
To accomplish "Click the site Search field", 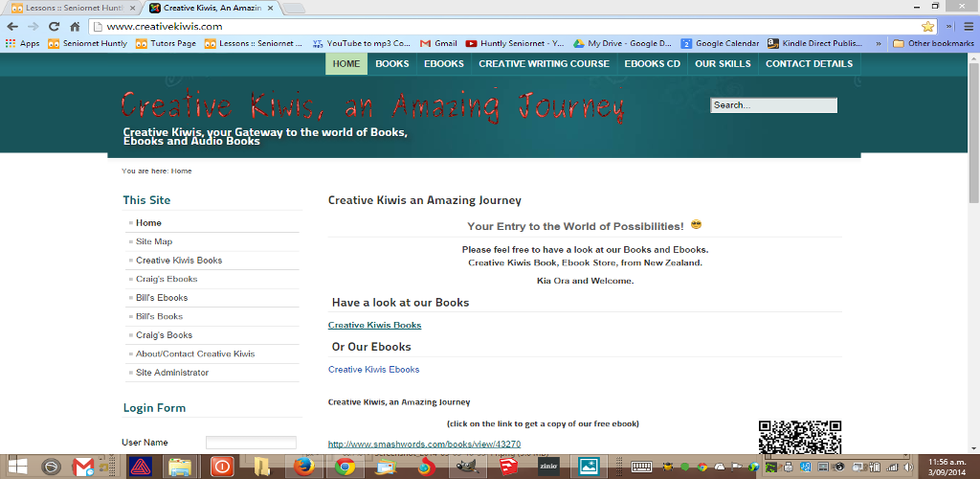I will point(773,105).
